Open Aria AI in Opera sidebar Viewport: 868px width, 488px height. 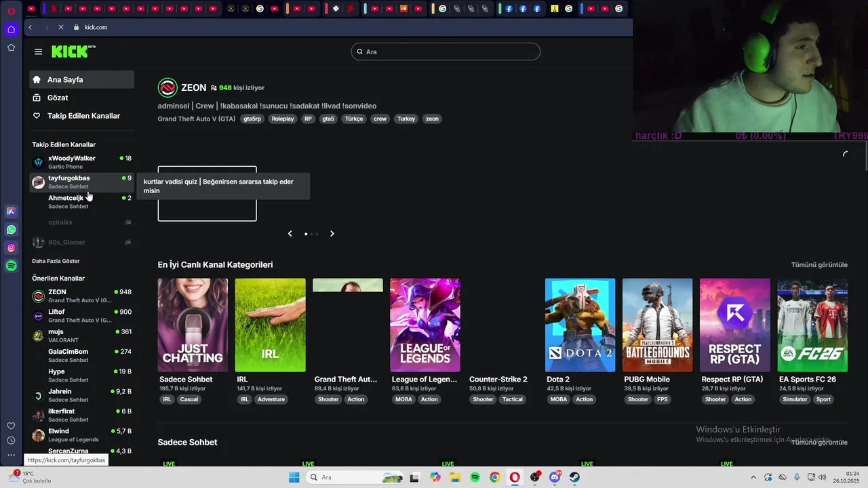pyautogui.click(x=11, y=211)
